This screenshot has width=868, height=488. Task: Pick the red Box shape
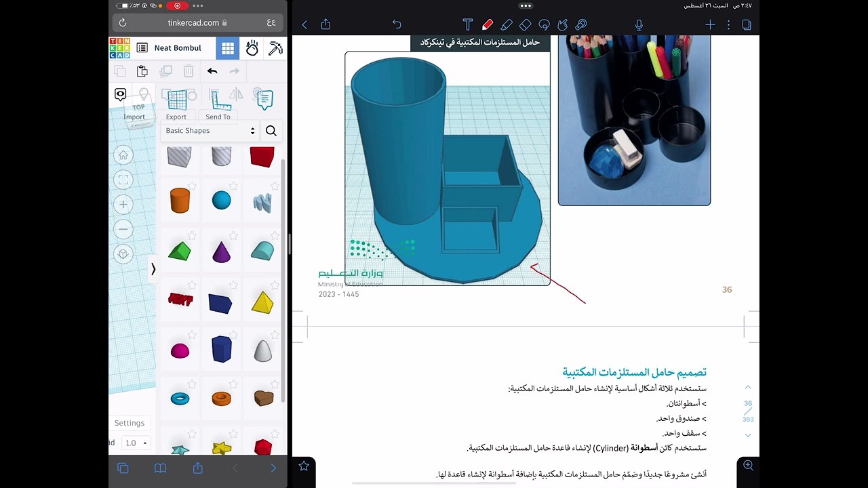262,157
